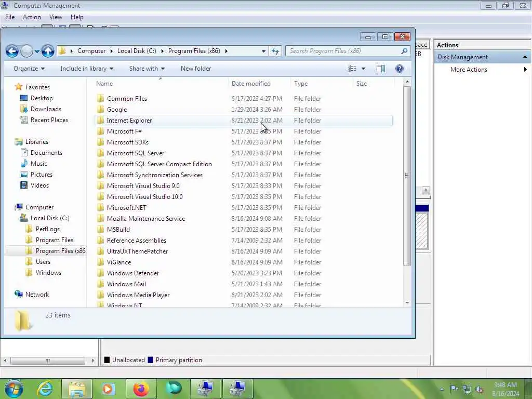The width and height of the screenshot is (532, 399).
Task: Select the Windows Media Player folder
Action: click(244, 295)
